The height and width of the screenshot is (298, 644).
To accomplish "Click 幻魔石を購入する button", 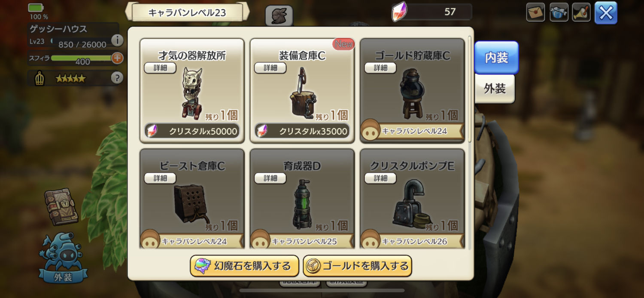I will (244, 266).
